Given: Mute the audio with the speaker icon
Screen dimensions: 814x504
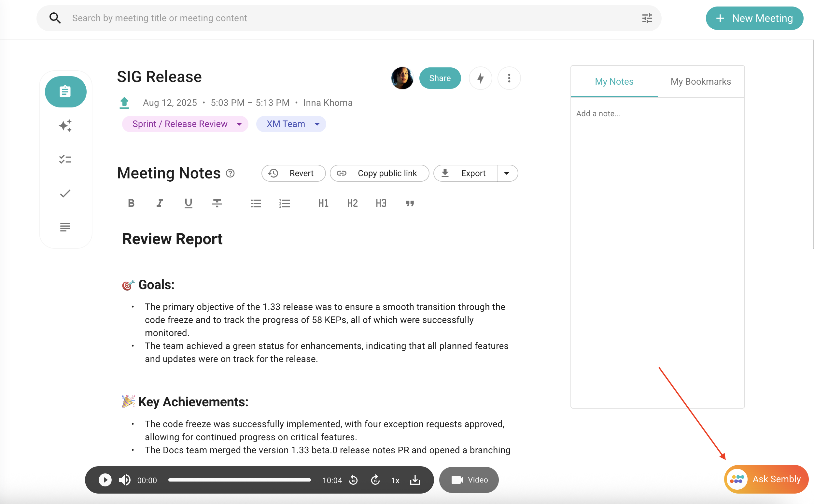Looking at the screenshot, I should [124, 480].
